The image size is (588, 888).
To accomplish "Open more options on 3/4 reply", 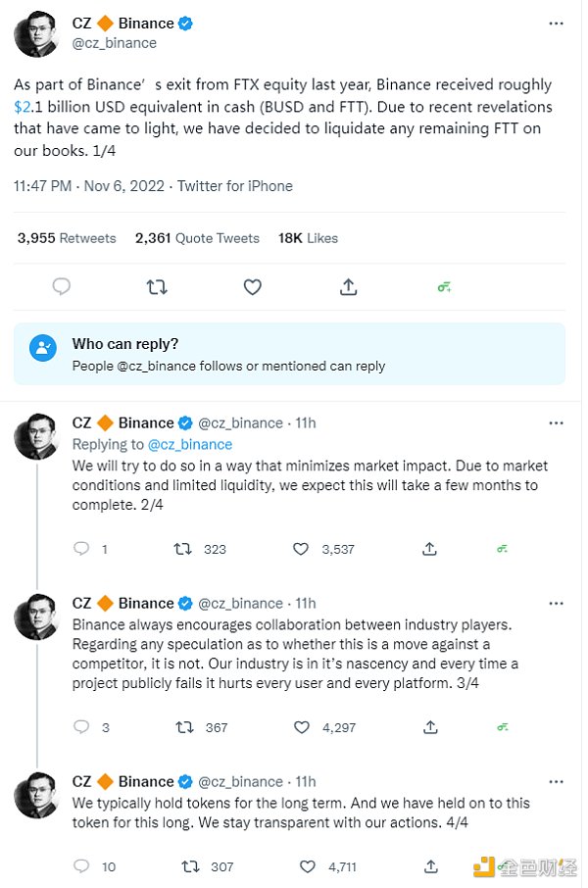I will (x=557, y=603).
